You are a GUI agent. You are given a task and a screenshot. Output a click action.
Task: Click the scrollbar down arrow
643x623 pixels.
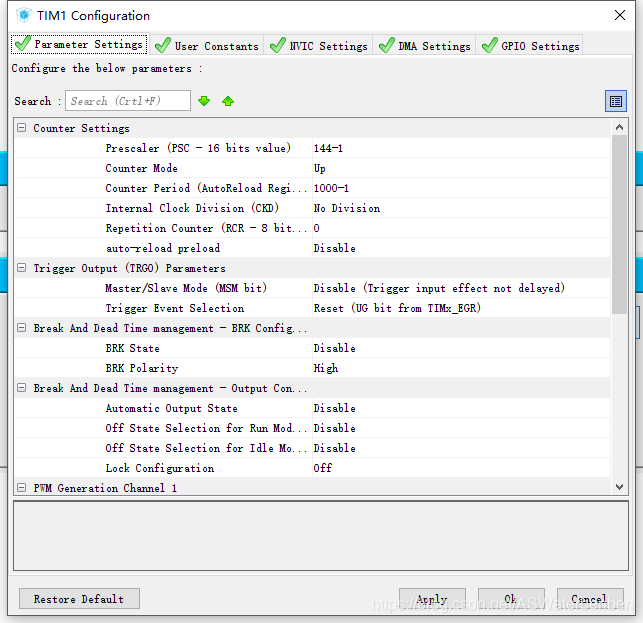click(x=619, y=487)
